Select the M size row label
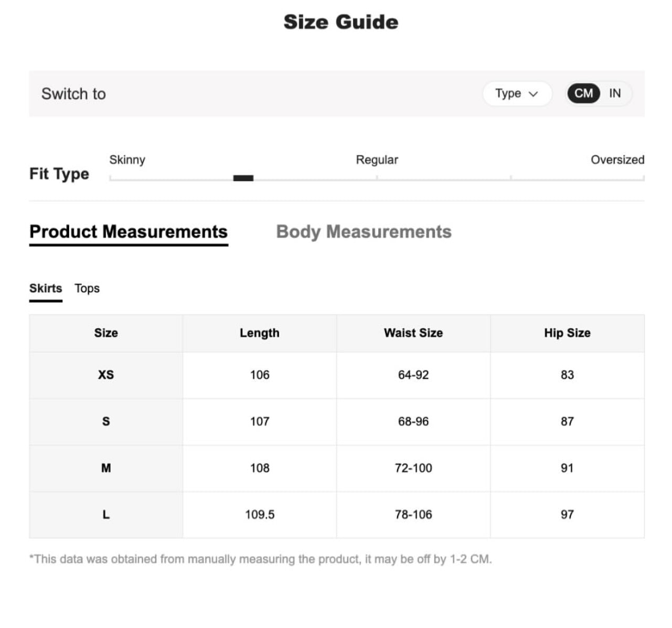The width and height of the screenshot is (672, 628). coord(106,469)
